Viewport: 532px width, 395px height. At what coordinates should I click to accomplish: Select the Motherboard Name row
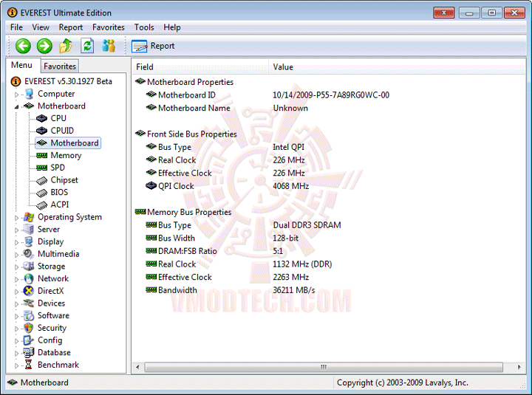[227, 108]
